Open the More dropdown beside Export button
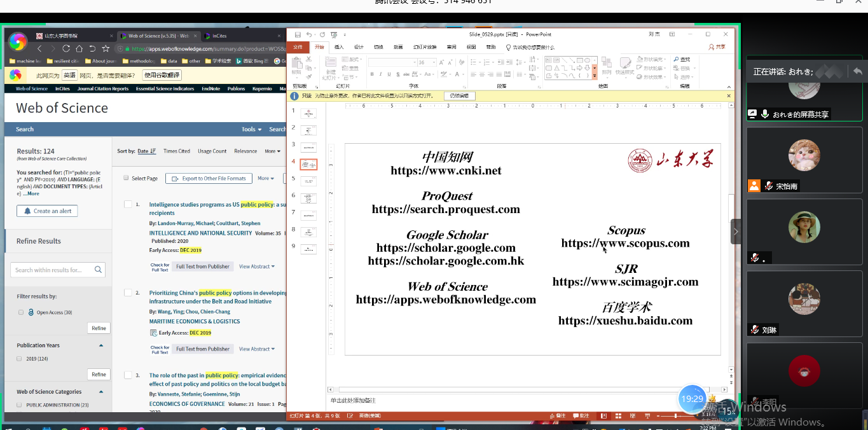Viewport: 868px width, 430px height. click(x=266, y=179)
